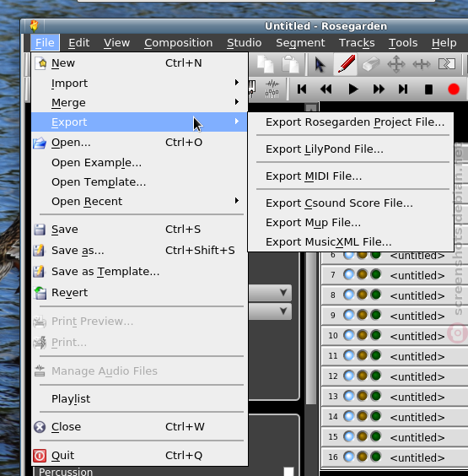Rename the untitled label of track 16
Viewport: 468px width, 476px height.
click(x=417, y=457)
